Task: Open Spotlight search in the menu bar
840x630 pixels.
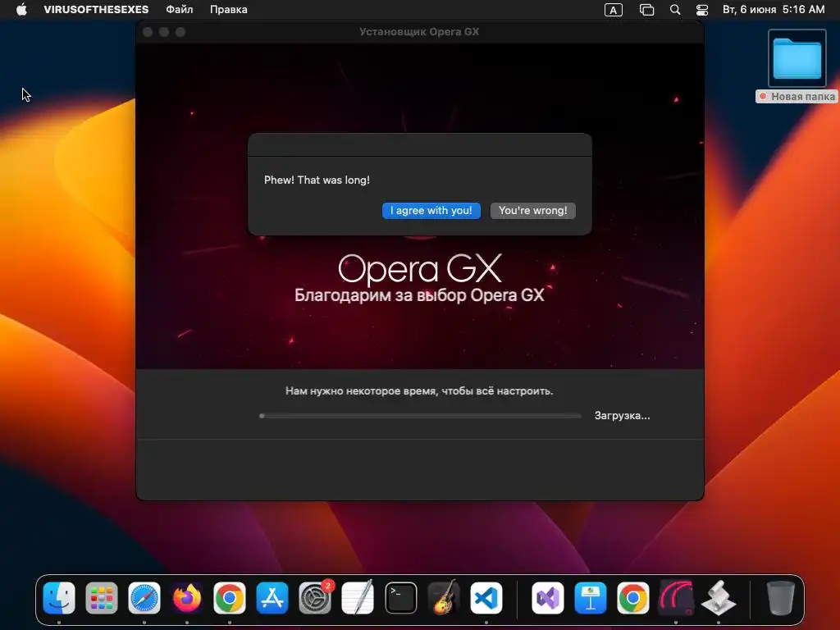Action: [x=675, y=10]
